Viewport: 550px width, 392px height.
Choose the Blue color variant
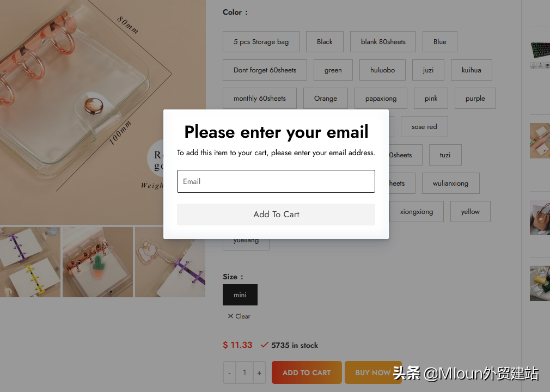(x=439, y=42)
